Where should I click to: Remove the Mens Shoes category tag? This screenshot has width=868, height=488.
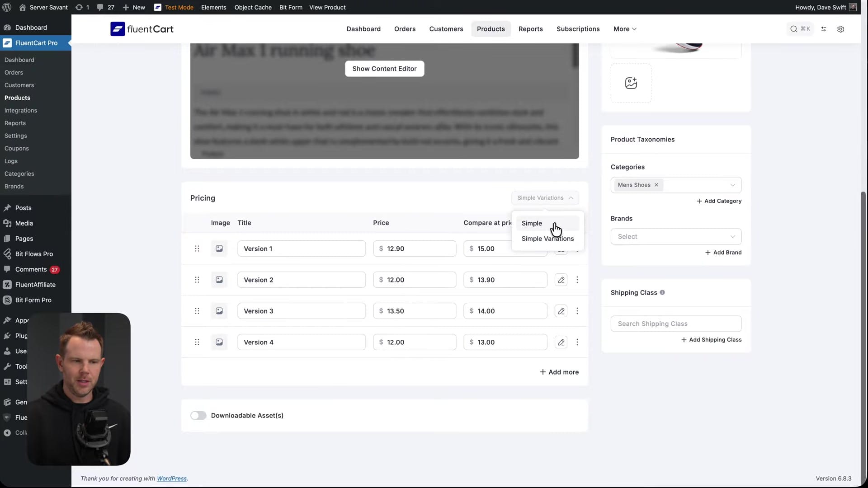[656, 185]
